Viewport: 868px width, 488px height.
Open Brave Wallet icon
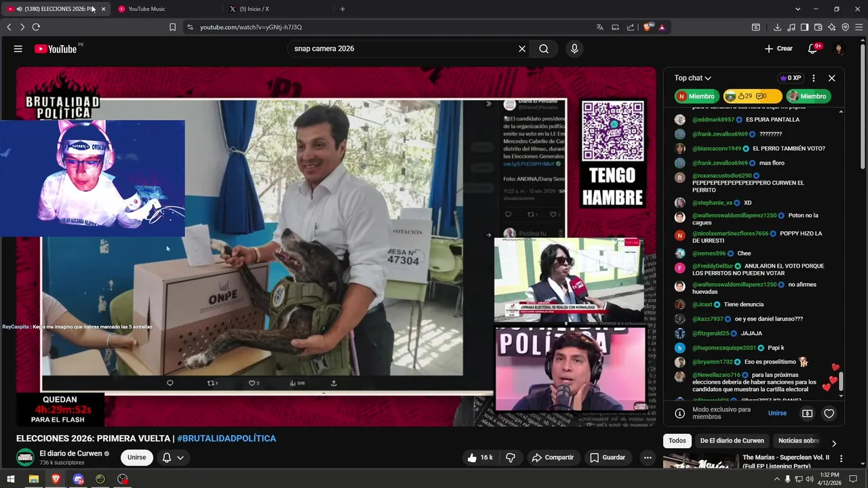click(818, 27)
